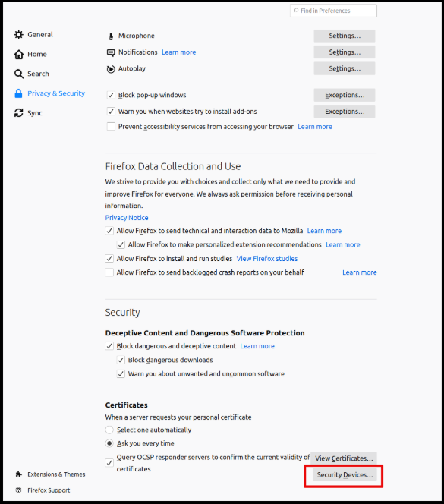The image size is (444, 504).
Task: Click the Home house icon
Action: (x=19, y=55)
